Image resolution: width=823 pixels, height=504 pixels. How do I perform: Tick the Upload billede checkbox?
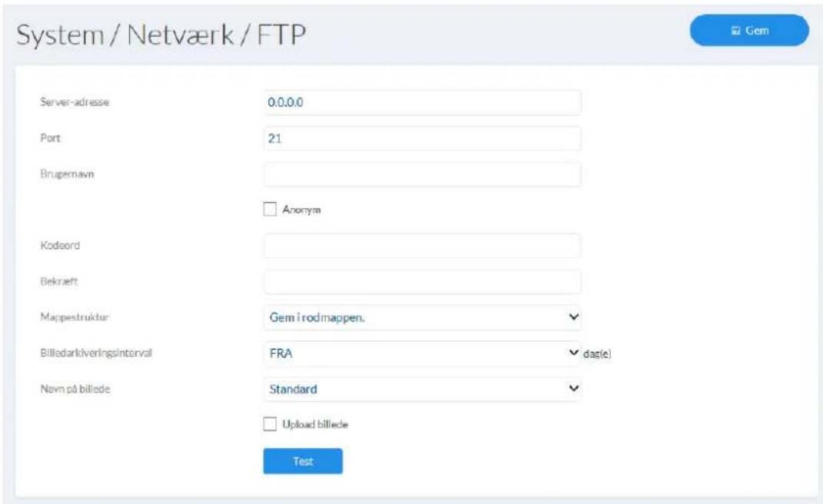(270, 423)
